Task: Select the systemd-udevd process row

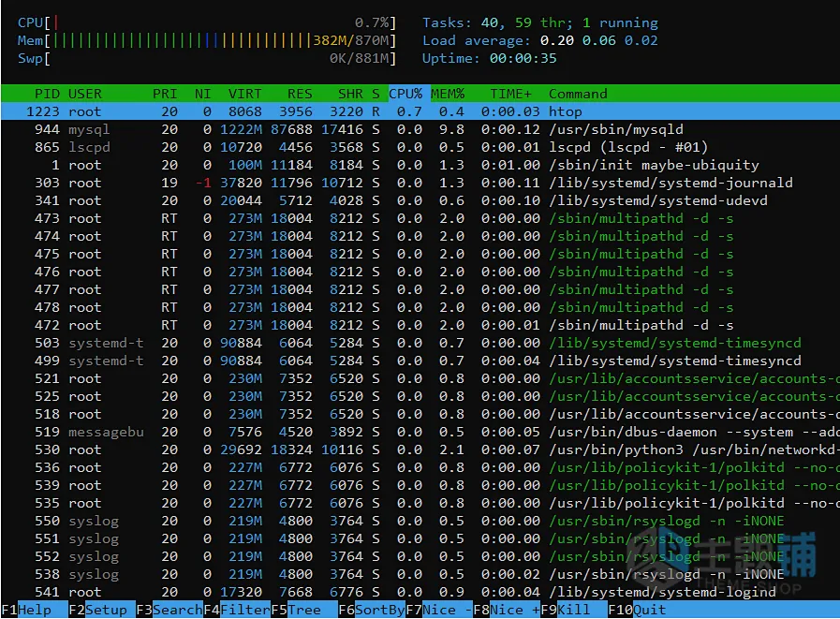Action: pos(420,200)
